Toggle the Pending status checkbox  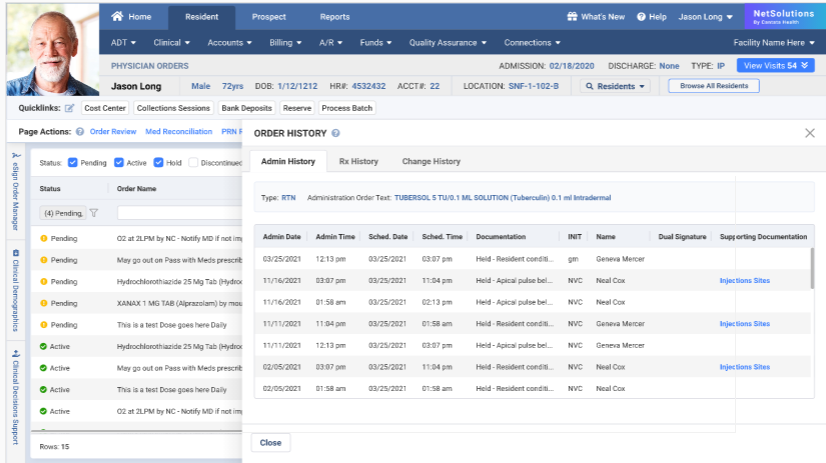[73, 162]
